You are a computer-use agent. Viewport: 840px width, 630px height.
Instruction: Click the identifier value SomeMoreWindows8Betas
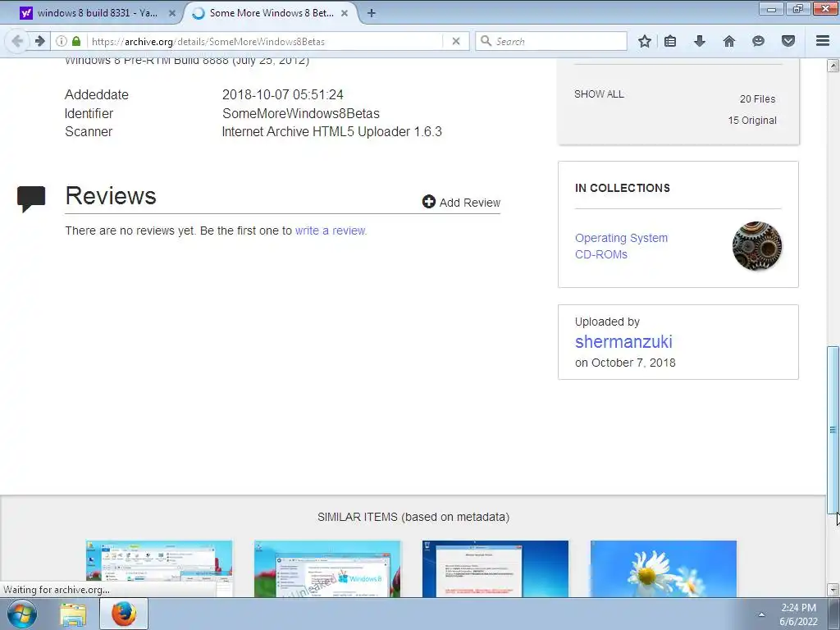[301, 113]
